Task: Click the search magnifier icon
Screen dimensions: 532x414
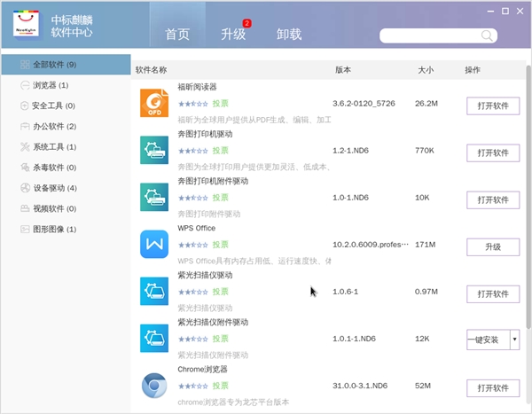Action: (487, 35)
